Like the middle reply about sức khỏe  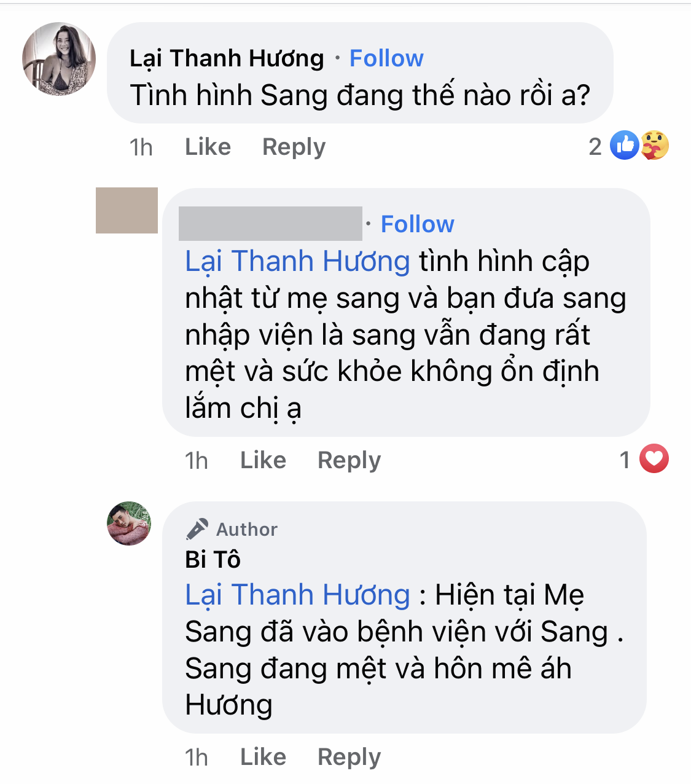pos(263,460)
